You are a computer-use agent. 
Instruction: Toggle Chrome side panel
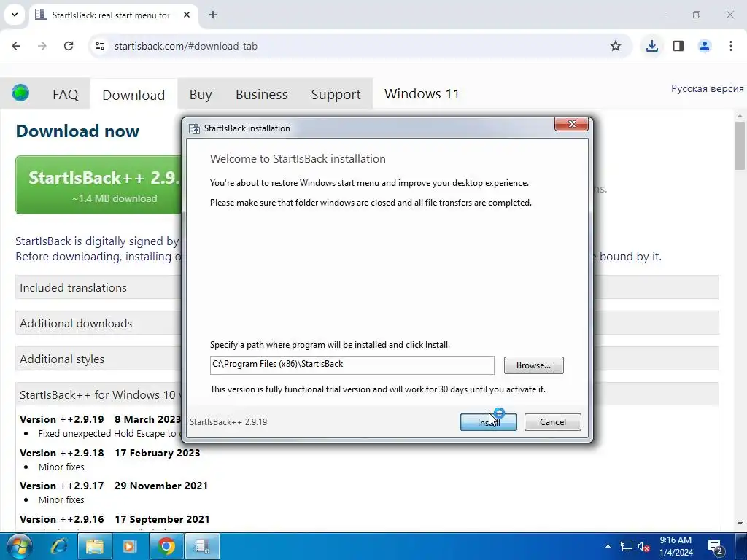678,46
